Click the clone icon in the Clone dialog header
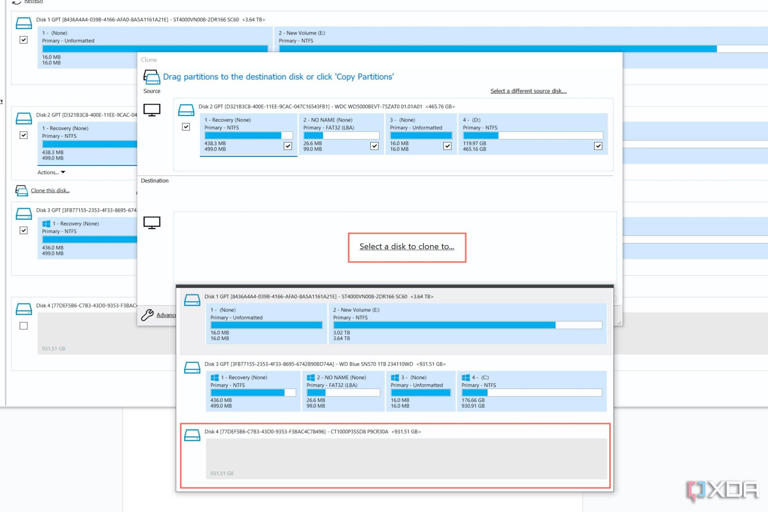 pos(151,77)
